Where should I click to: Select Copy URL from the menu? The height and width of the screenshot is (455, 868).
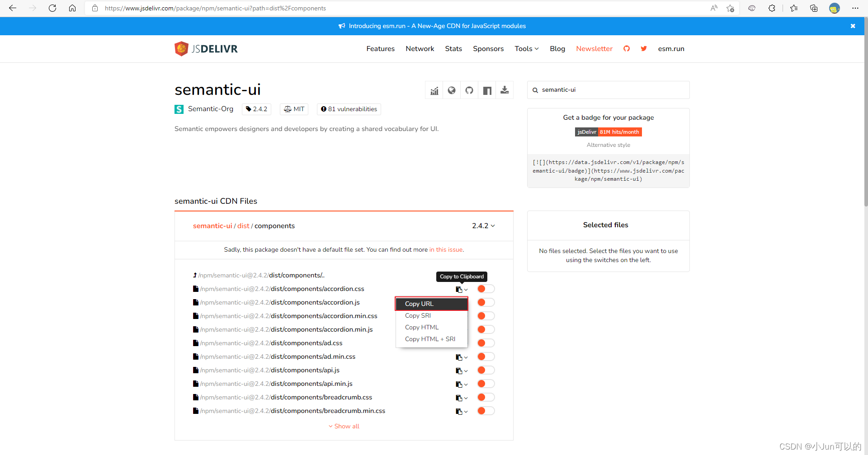pos(431,304)
